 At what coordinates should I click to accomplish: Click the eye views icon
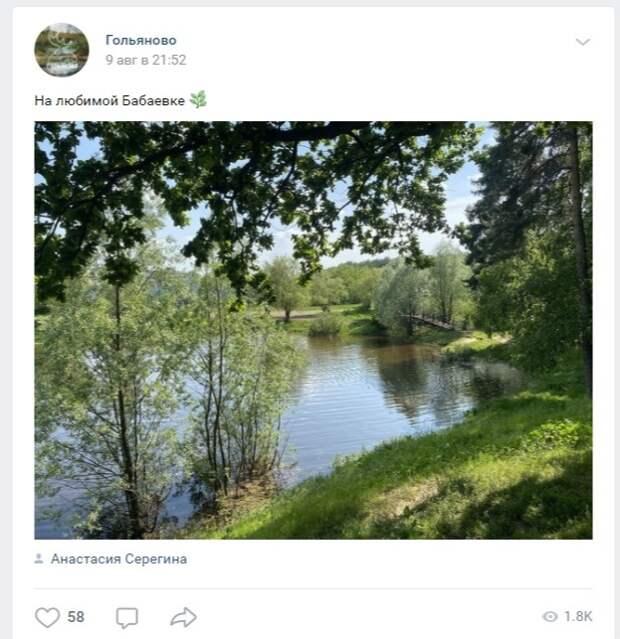[x=550, y=616]
